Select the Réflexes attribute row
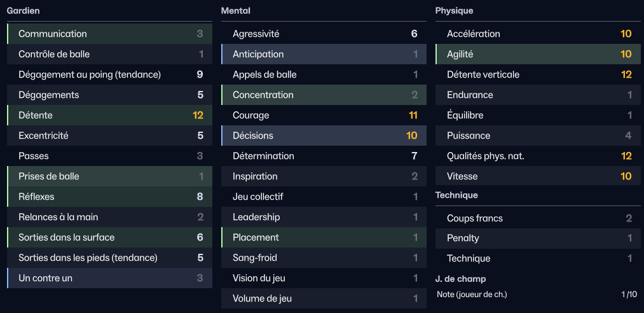Viewport: 644px width, 313px height. (109, 197)
